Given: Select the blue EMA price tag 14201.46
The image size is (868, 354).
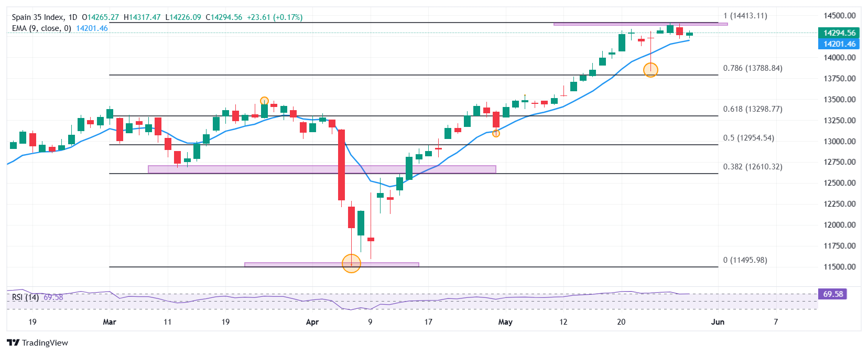Looking at the screenshot, I should pyautogui.click(x=839, y=44).
